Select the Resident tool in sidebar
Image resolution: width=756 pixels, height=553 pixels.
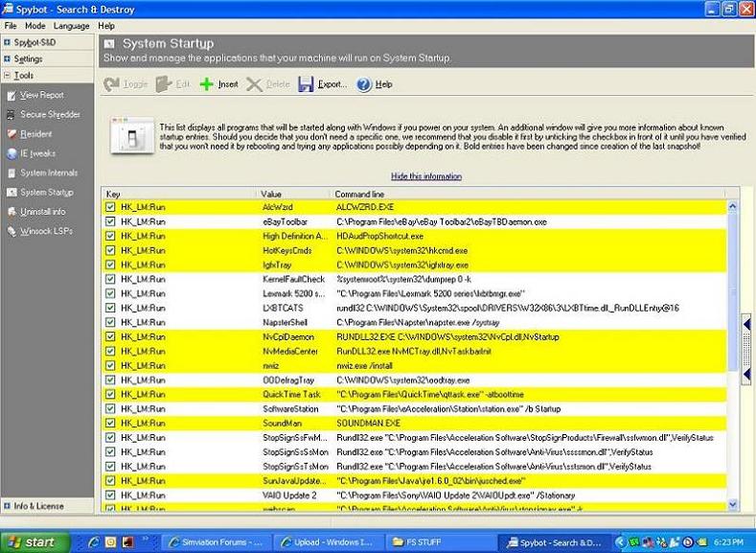35,134
